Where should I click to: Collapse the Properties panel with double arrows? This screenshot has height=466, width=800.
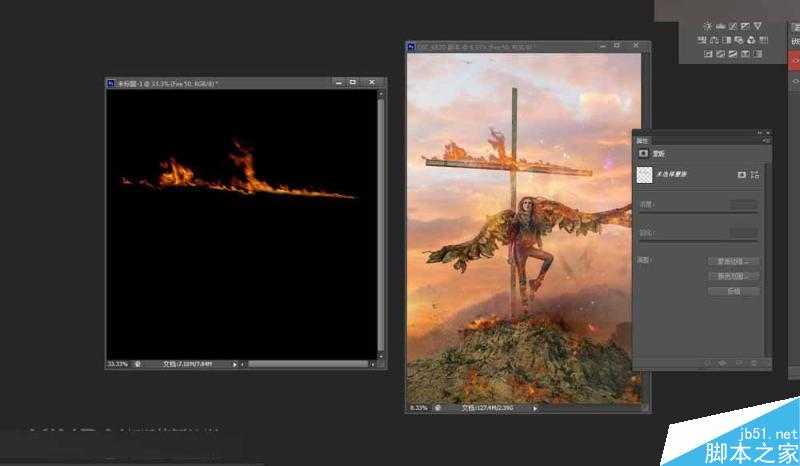pos(760,133)
